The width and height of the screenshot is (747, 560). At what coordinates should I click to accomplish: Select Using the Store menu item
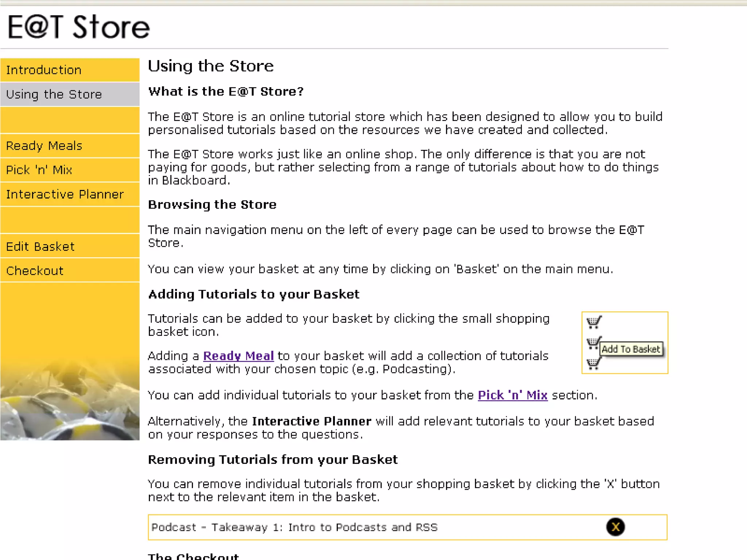(54, 94)
